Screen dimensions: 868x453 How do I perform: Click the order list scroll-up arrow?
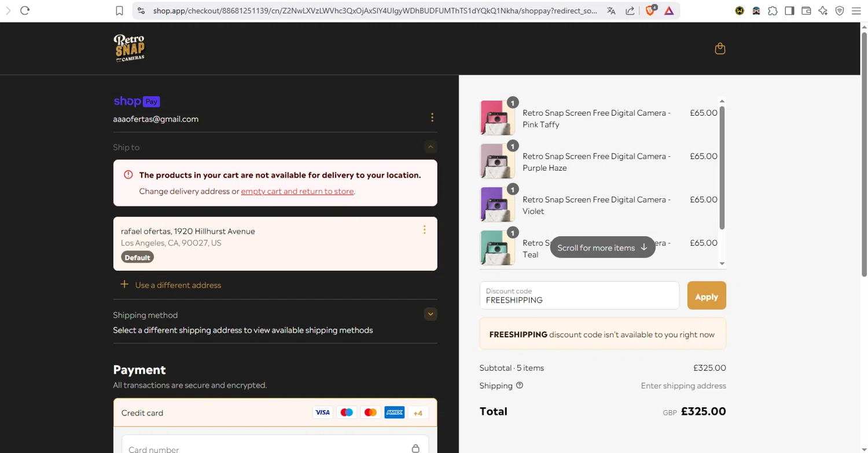pos(722,101)
